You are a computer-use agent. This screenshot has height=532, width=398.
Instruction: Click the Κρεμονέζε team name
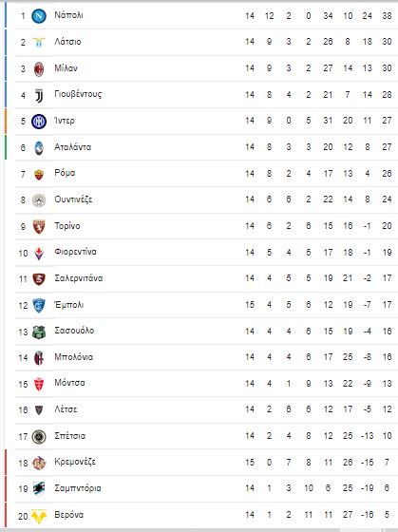click(75, 462)
